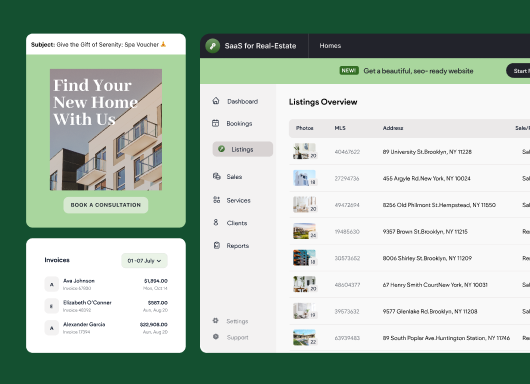The width and height of the screenshot is (530, 384).
Task: Click address 8006 Shirley St, Brooklyn
Action: tap(427, 258)
